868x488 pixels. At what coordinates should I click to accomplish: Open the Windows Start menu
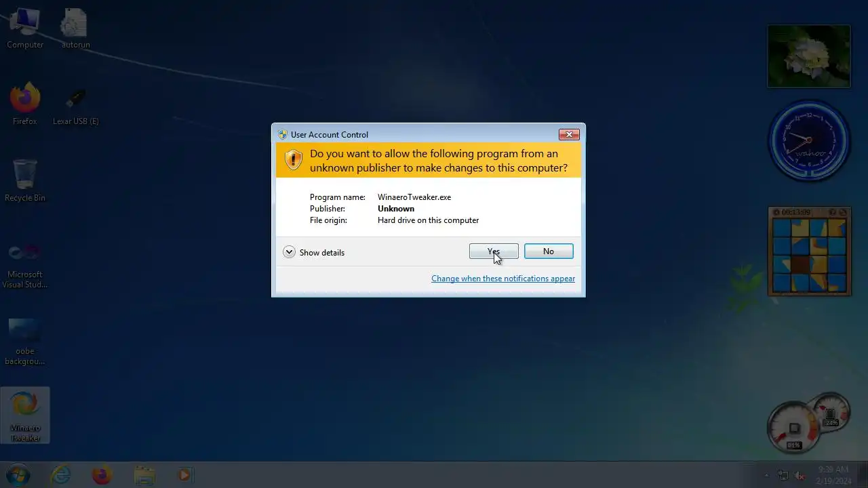pyautogui.click(x=18, y=475)
